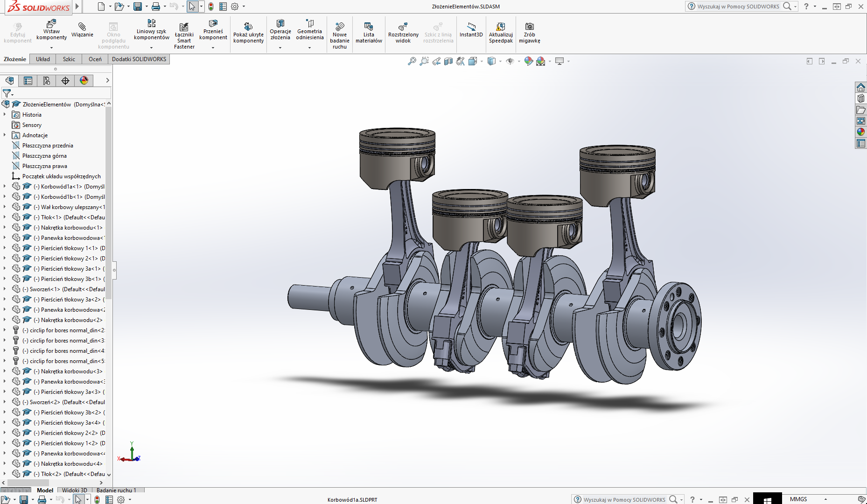Screen dimensions: 867x504
Task: Click the Rebuild traffic light icon
Action: pyautogui.click(x=211, y=7)
